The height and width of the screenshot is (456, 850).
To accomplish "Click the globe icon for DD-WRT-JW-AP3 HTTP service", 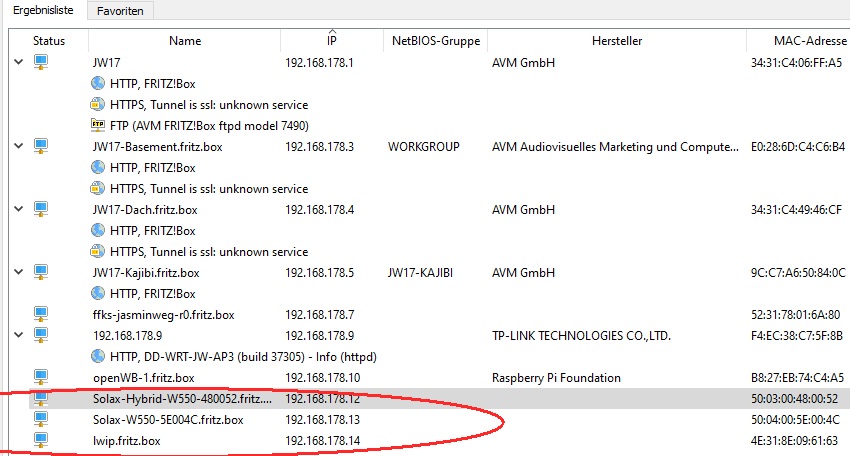I will click(x=98, y=355).
